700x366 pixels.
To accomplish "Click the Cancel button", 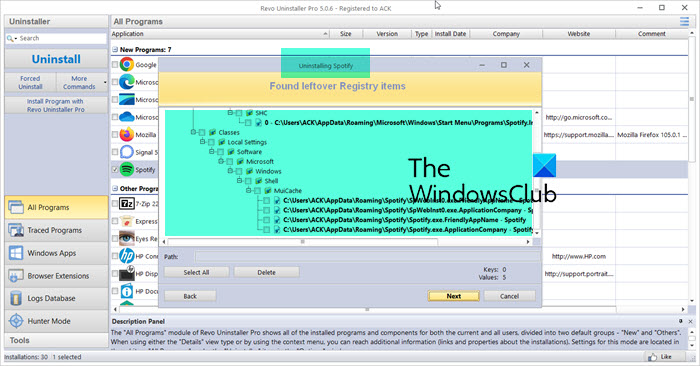I will coord(509,296).
